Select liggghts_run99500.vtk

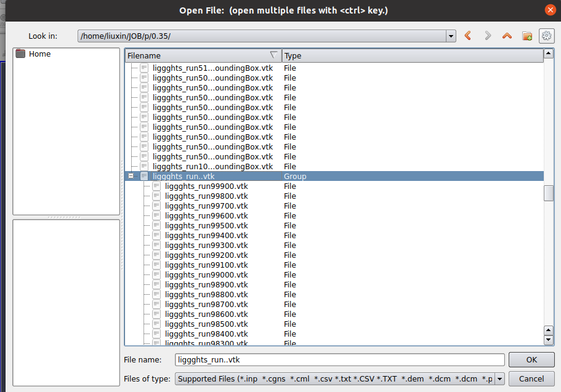[x=206, y=225]
